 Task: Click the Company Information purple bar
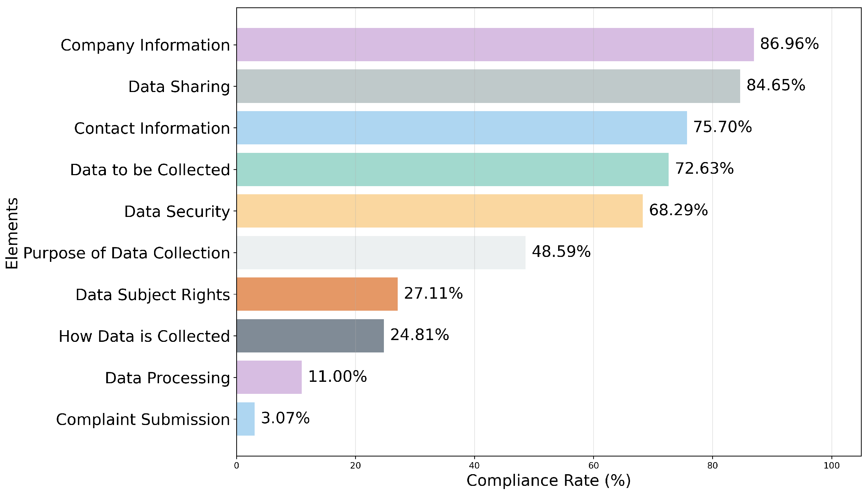495,45
